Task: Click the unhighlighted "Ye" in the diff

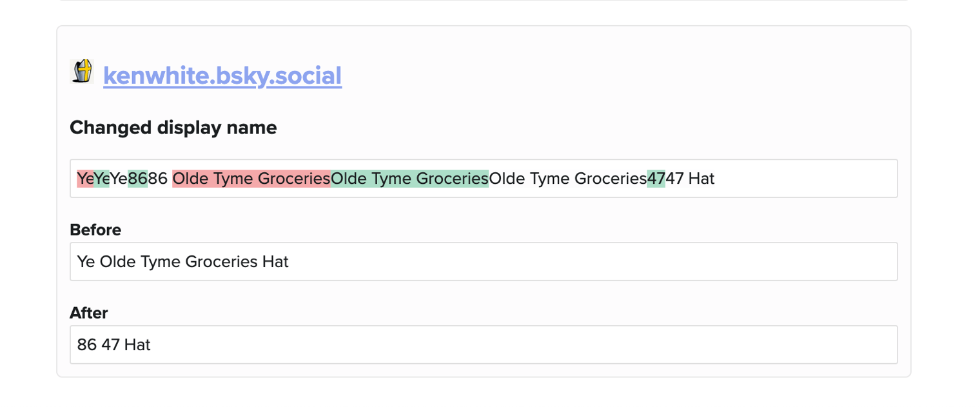Action: pyautogui.click(x=119, y=179)
